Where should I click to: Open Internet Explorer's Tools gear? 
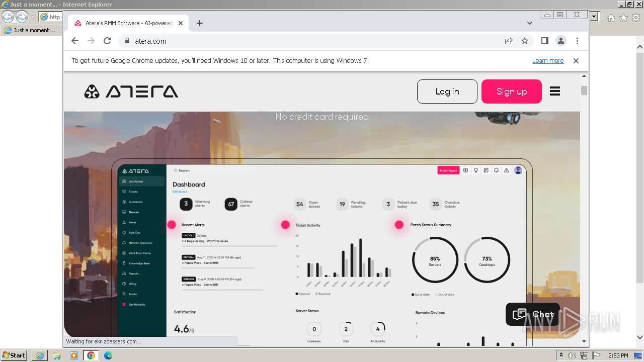pos(636,18)
